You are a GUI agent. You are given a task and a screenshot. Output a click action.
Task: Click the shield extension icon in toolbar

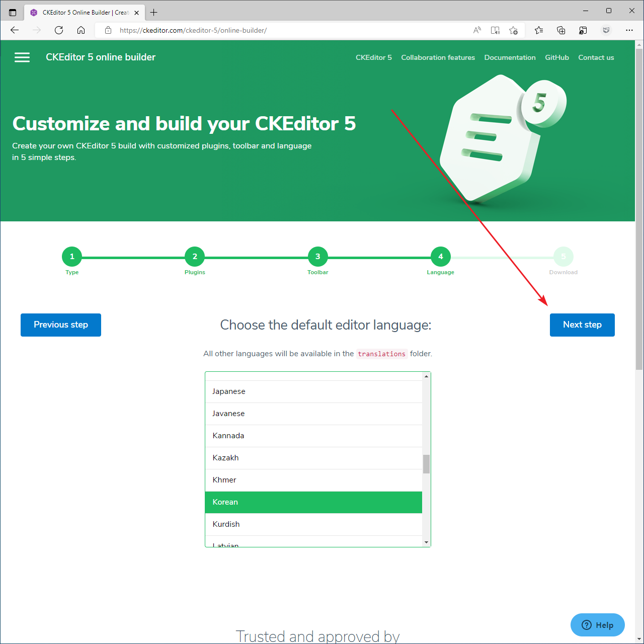[606, 30]
